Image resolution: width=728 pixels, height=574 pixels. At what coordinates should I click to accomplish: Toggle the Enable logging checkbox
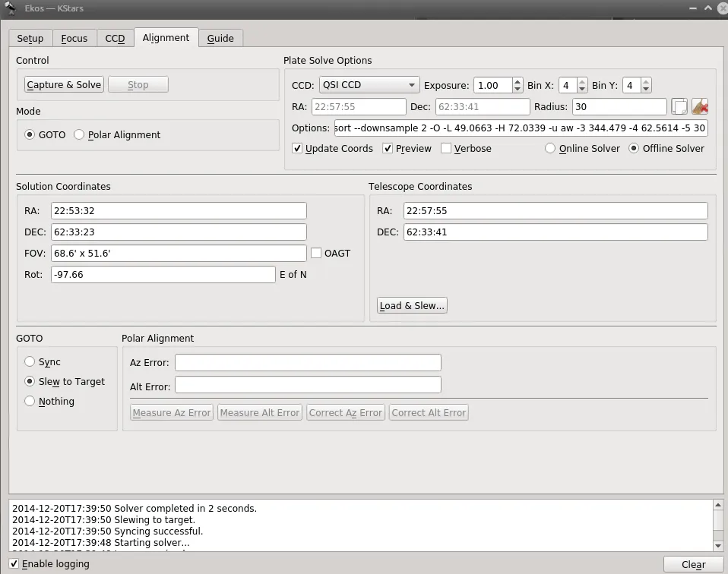pyautogui.click(x=14, y=564)
